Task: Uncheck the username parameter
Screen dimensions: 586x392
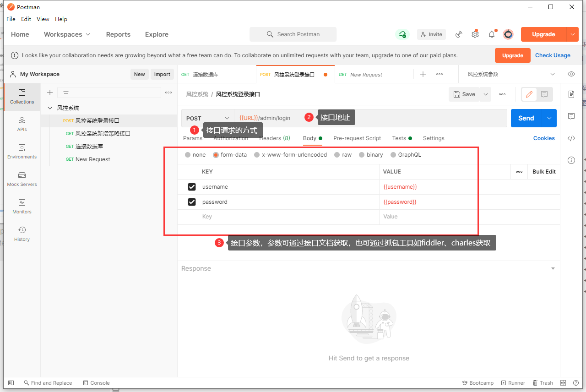Action: 191,186
